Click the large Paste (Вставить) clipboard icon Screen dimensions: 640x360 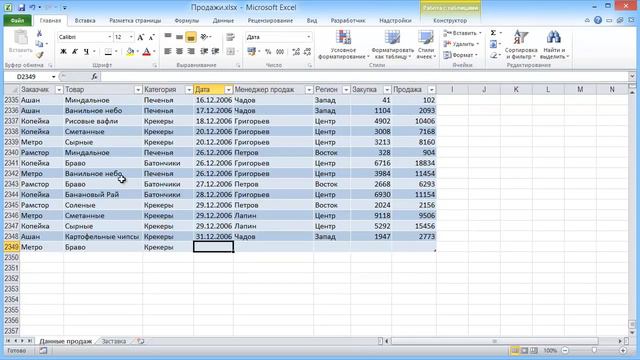click(x=20, y=38)
